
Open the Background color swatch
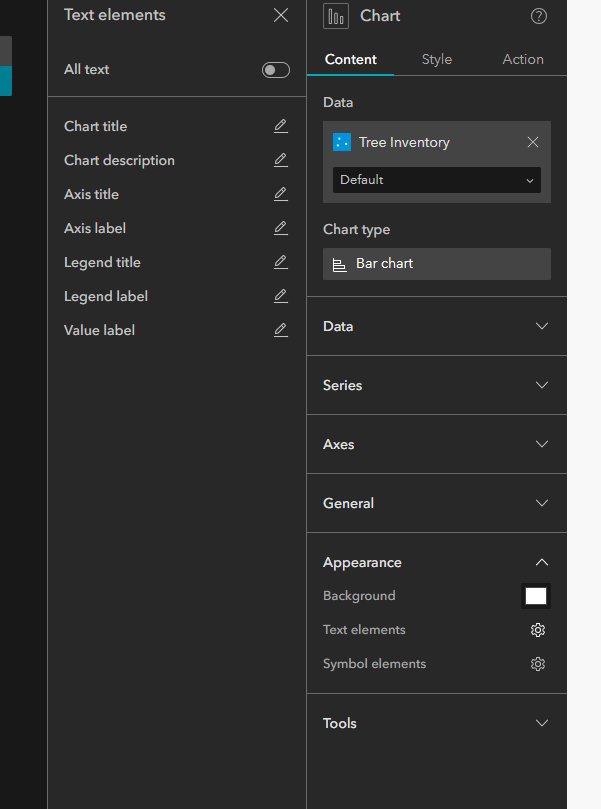pyautogui.click(x=536, y=596)
